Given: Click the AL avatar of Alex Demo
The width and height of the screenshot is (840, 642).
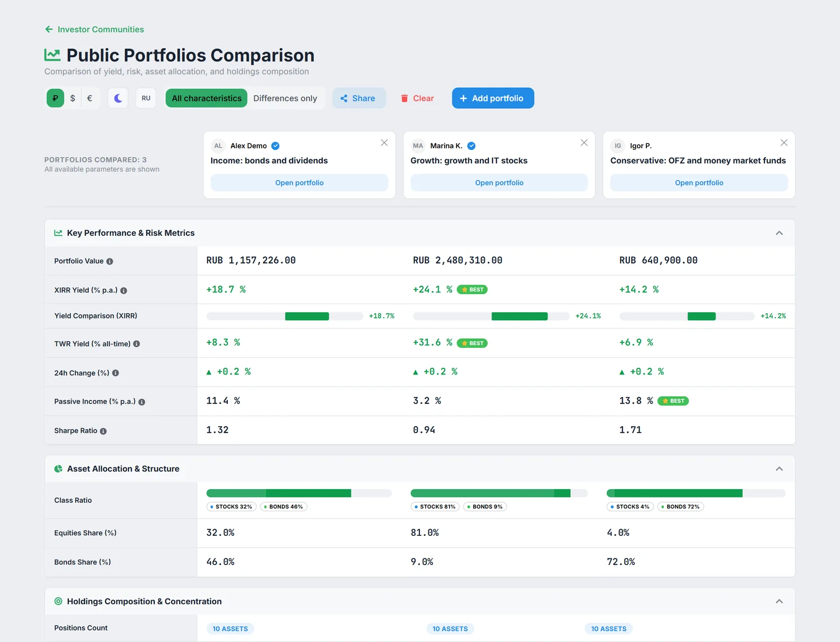Looking at the screenshot, I should pyautogui.click(x=218, y=146).
